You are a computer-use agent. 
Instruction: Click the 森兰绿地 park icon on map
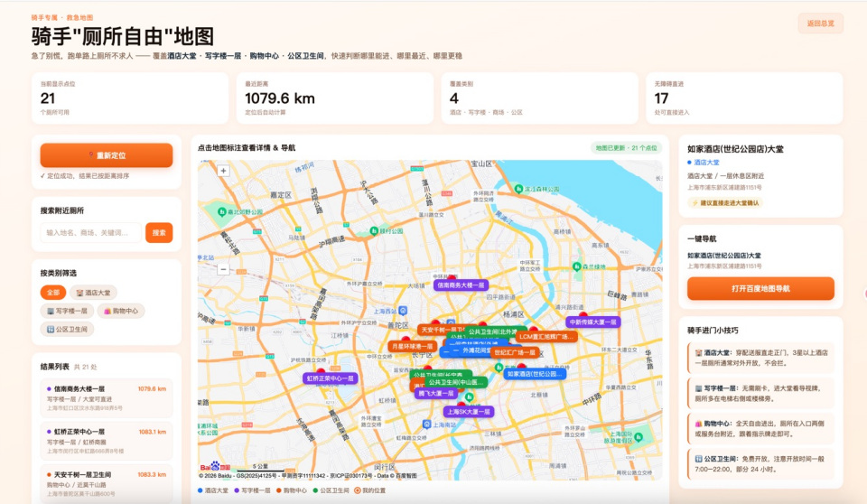(577, 266)
